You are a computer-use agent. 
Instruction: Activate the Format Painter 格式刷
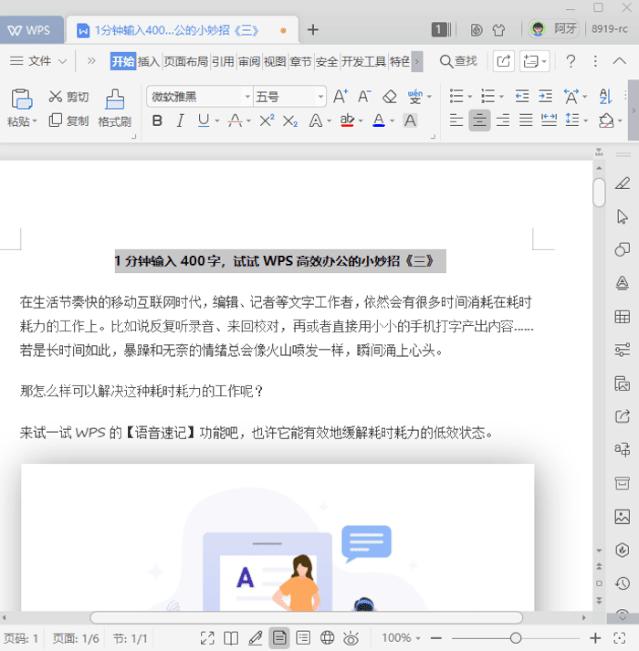tap(115, 108)
